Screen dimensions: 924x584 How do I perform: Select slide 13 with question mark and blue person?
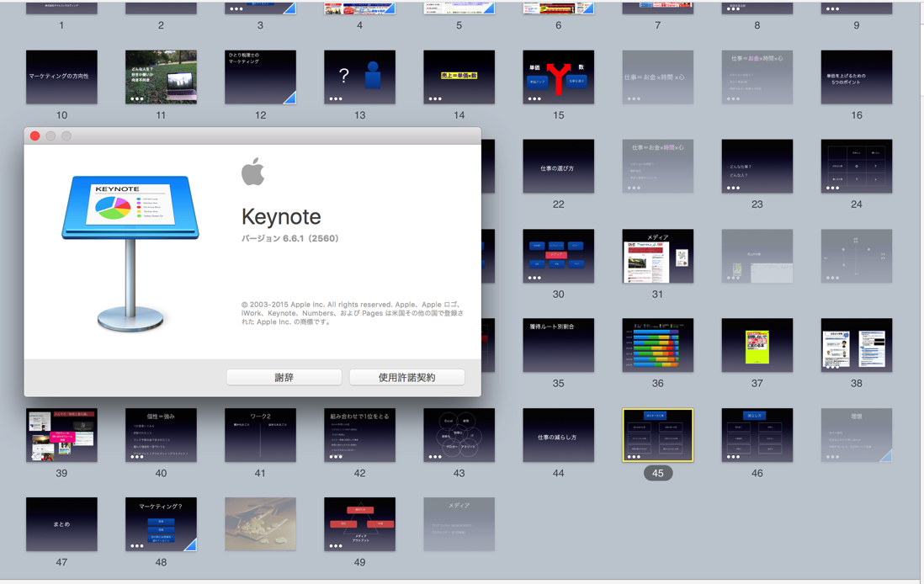click(359, 77)
